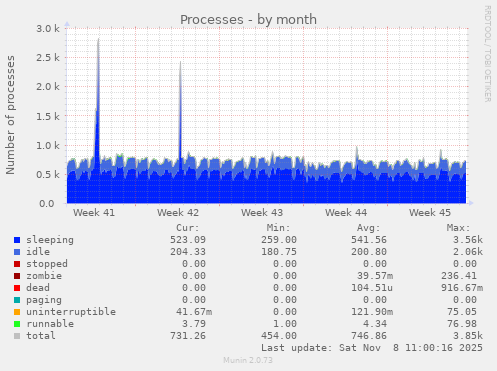
Task: Click the 'Processes - by month' chart title
Action: click(248, 20)
